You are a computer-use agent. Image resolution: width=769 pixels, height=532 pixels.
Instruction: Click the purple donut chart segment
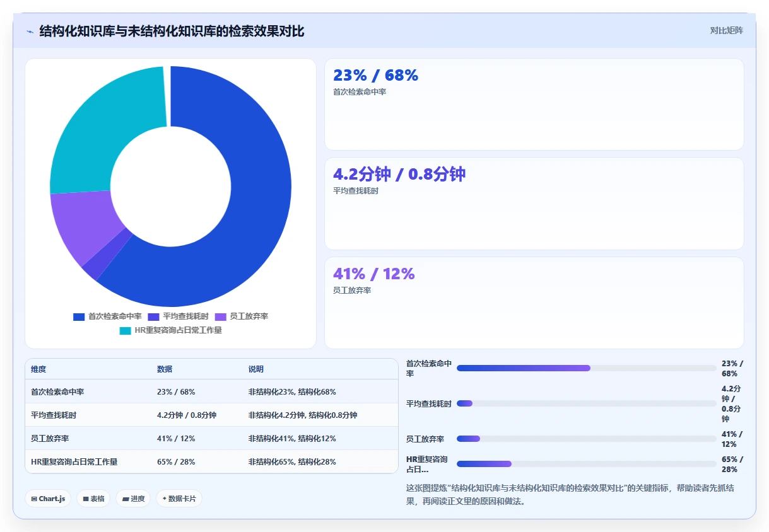pyautogui.click(x=85, y=227)
